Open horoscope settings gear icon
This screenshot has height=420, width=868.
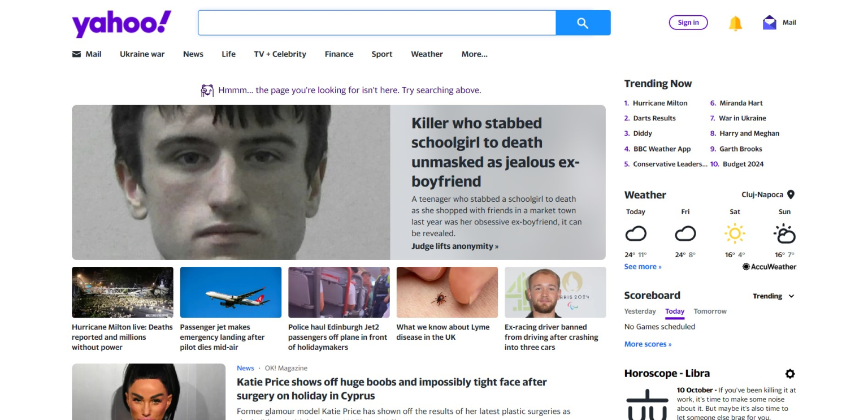(790, 374)
